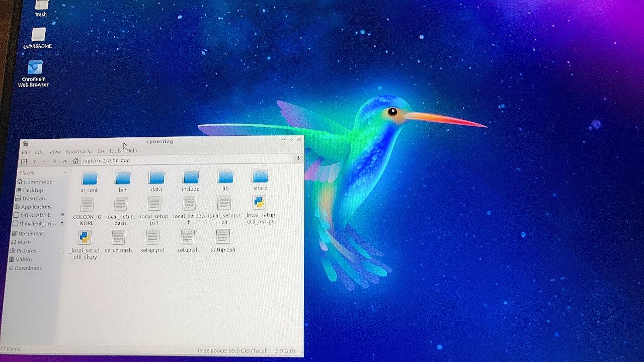This screenshot has width=644, height=362.
Task: Open the lib folder
Action: (x=225, y=180)
